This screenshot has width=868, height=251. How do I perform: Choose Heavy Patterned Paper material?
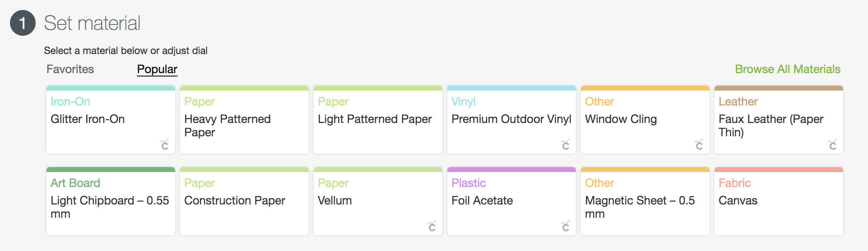(244, 125)
